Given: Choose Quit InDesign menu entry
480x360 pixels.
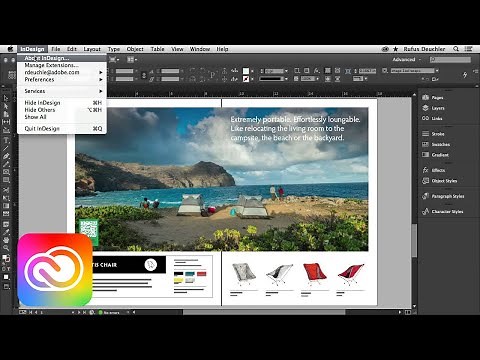Looking at the screenshot, I should tap(62, 128).
